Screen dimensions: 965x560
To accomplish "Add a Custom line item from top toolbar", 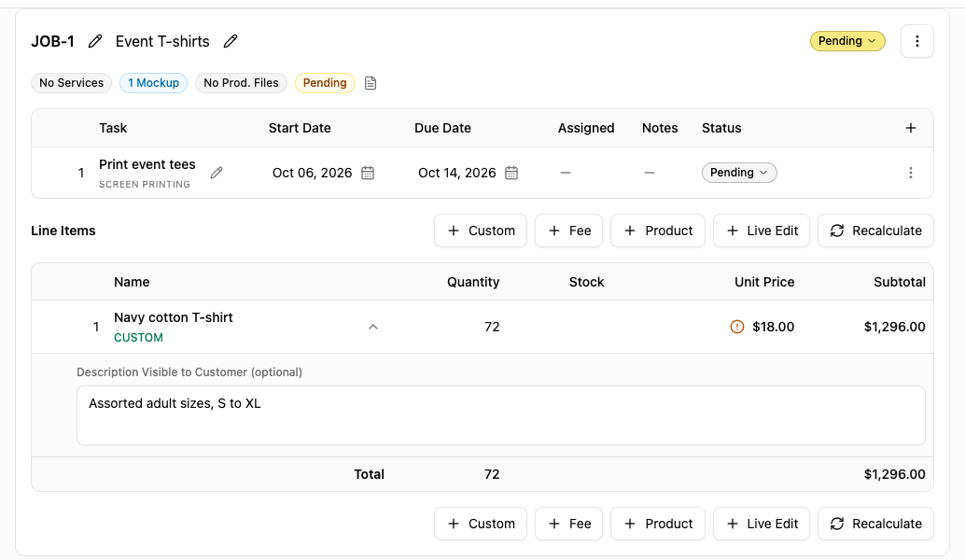I will [x=481, y=231].
